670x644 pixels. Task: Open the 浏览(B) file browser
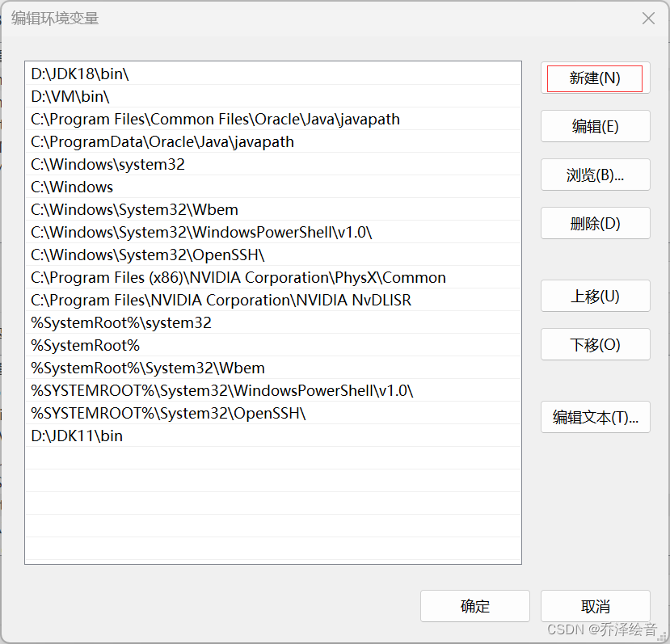click(x=595, y=175)
